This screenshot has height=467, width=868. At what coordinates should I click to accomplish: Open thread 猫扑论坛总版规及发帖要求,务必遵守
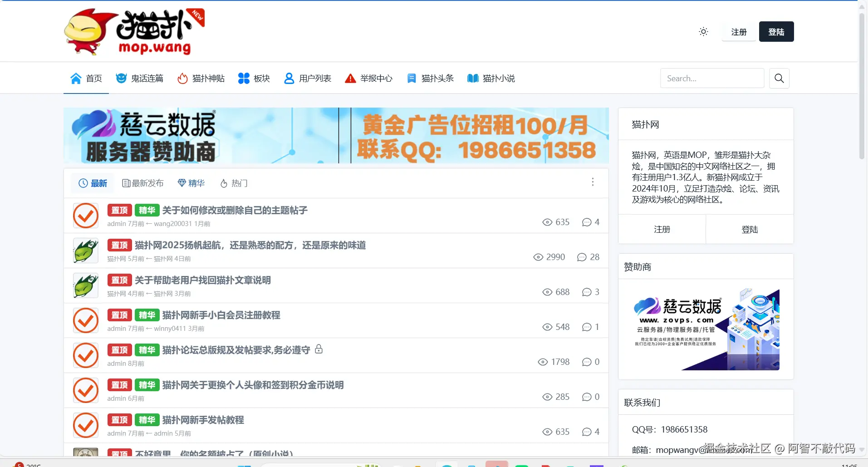(x=236, y=350)
